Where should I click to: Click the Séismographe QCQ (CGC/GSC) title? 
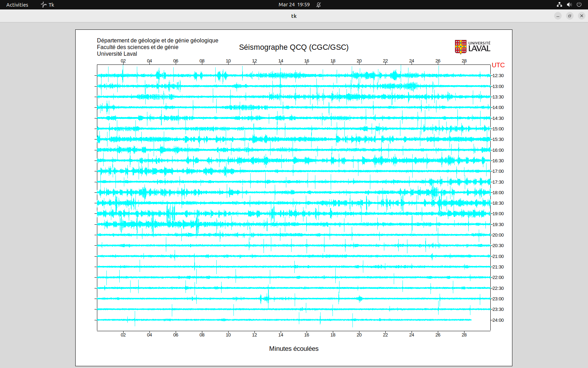[x=294, y=47]
